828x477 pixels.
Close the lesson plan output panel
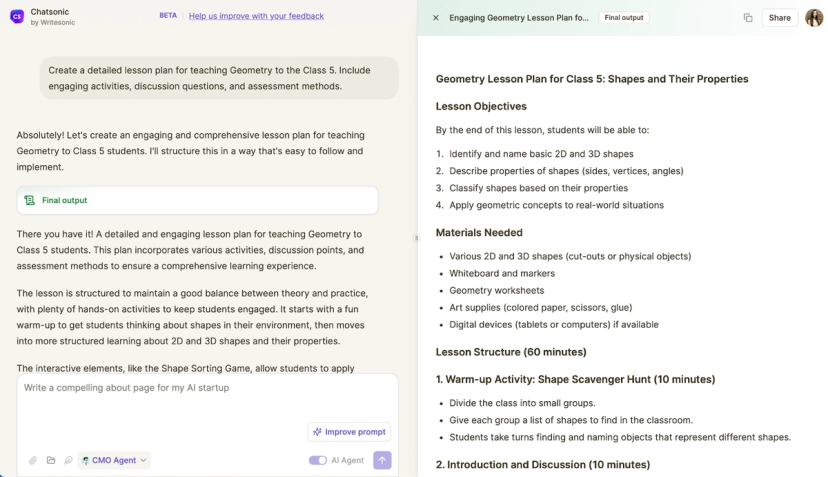(x=436, y=17)
